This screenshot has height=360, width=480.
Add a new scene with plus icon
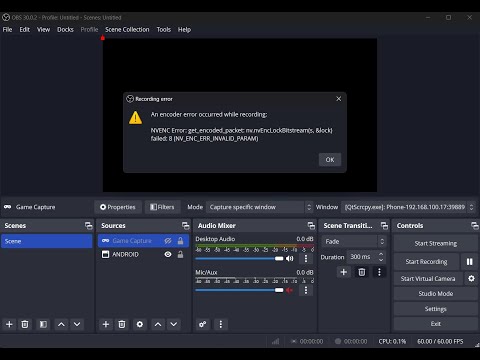click(9, 324)
